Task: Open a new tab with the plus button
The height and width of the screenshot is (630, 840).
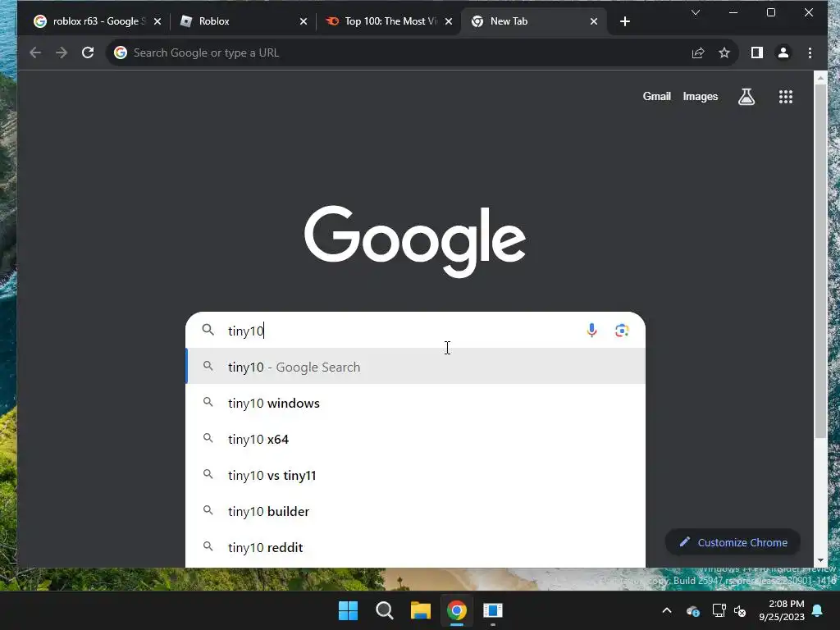Action: [x=624, y=21]
